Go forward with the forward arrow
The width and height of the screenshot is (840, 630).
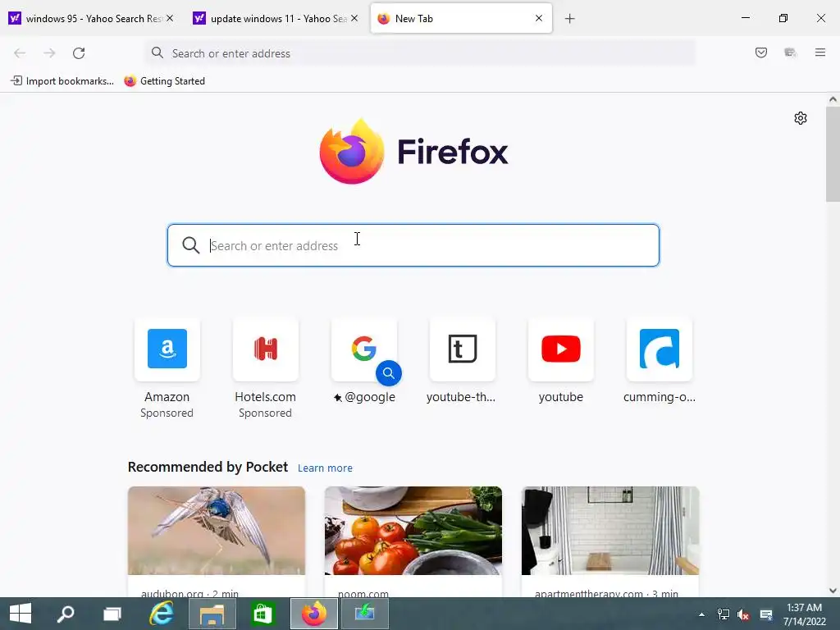tap(49, 53)
